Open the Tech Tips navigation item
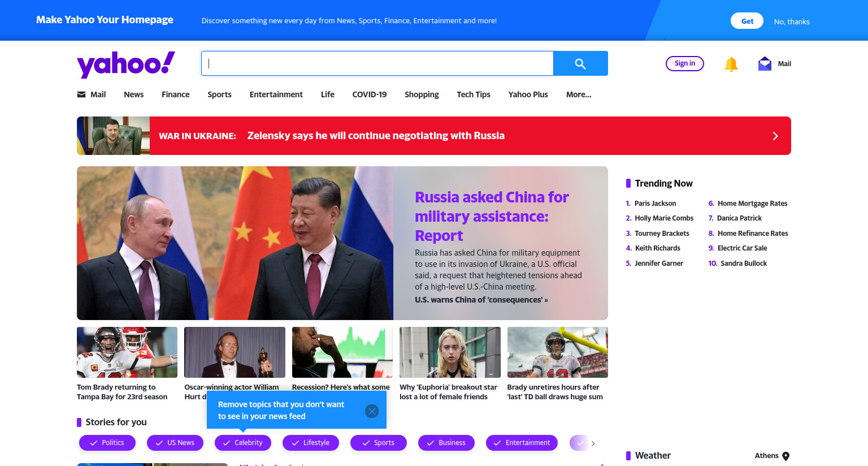868x466 pixels. pos(474,94)
